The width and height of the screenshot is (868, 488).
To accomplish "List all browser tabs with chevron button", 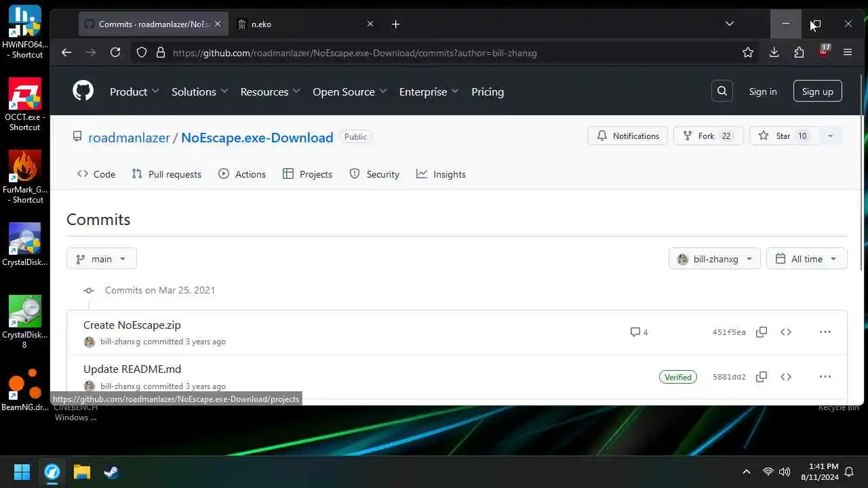I will click(x=730, y=24).
